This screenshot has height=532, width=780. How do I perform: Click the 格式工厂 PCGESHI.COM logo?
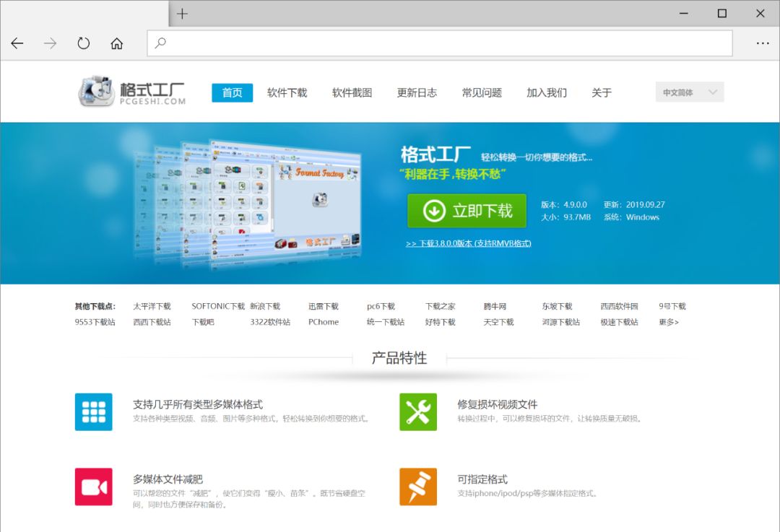(x=132, y=92)
